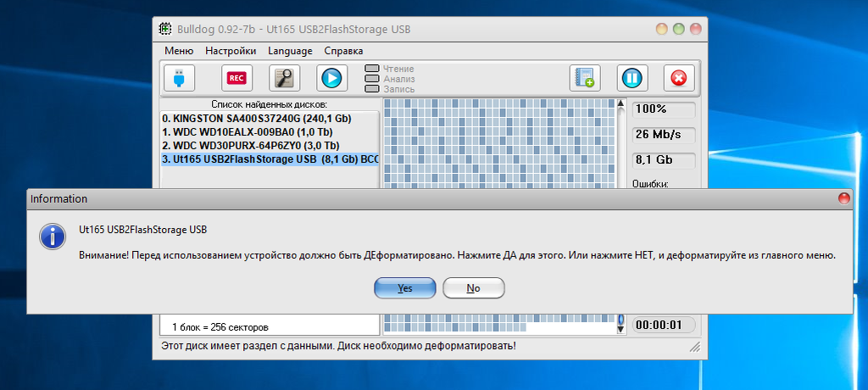Open the Настройки menu

tap(231, 51)
